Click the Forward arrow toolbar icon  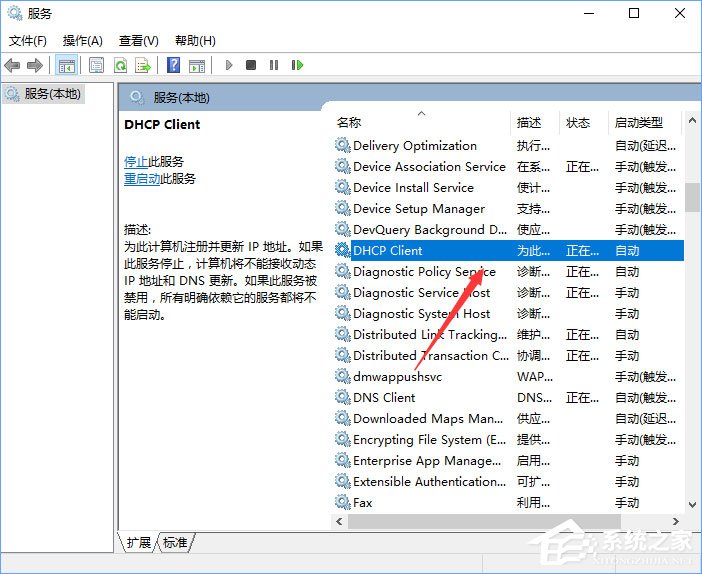[34, 65]
